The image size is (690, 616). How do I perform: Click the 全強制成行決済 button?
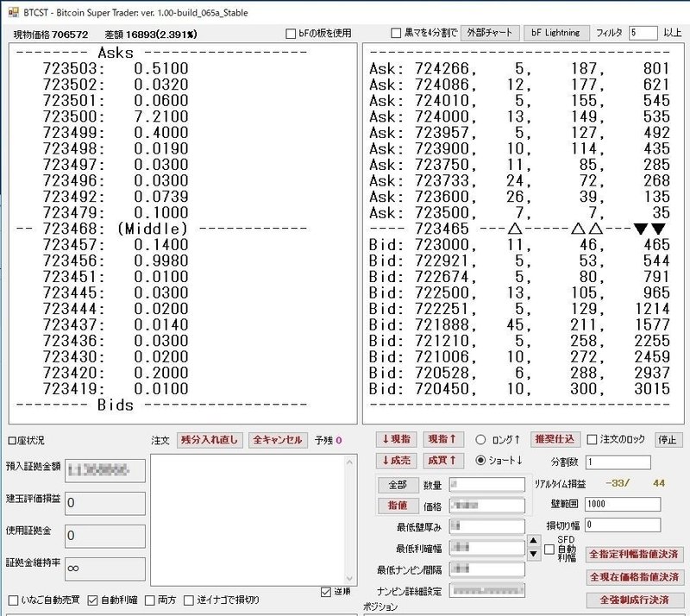tap(634, 600)
